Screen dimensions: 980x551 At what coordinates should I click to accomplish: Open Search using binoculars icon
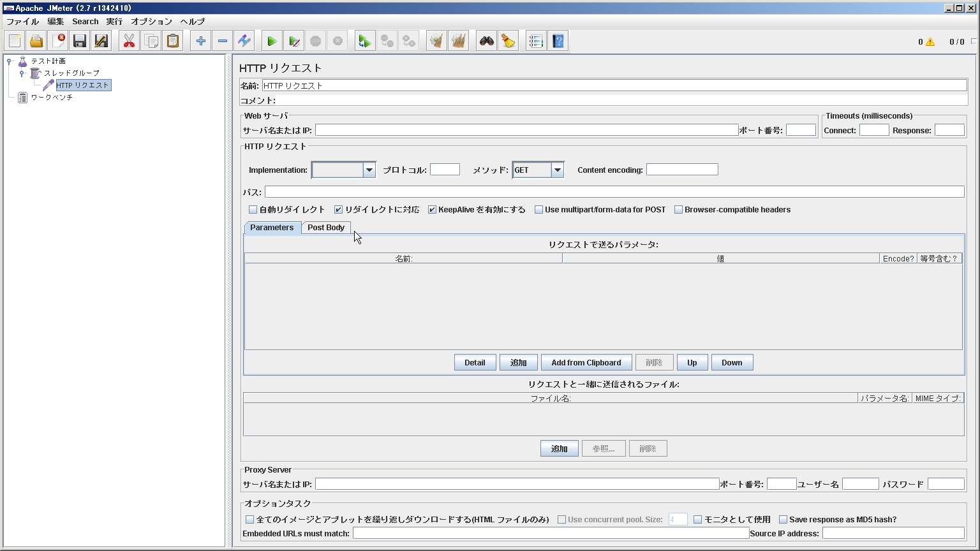(x=487, y=41)
